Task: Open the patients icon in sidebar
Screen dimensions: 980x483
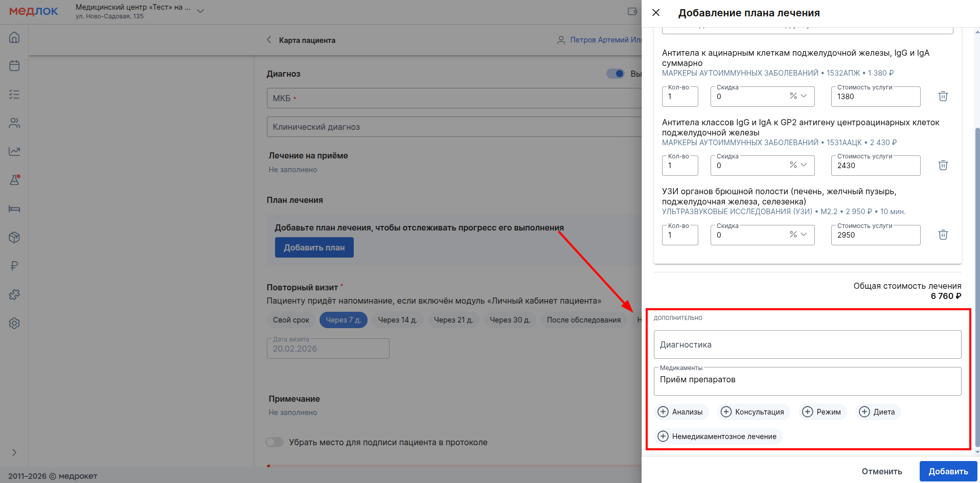Action: 14,123
